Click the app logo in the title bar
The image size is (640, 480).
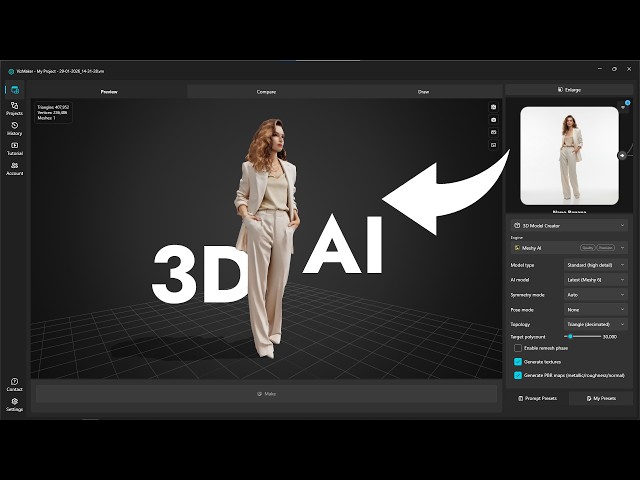tap(11, 71)
